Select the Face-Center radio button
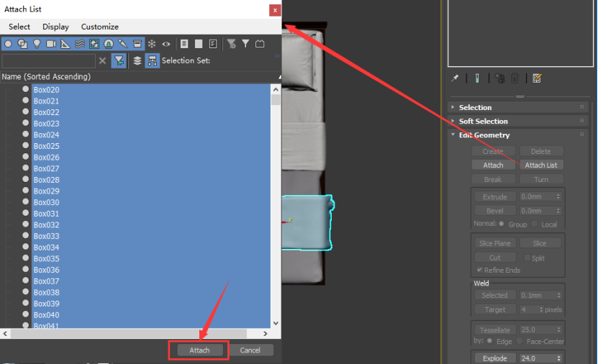This screenshot has width=598, height=364. click(520, 341)
